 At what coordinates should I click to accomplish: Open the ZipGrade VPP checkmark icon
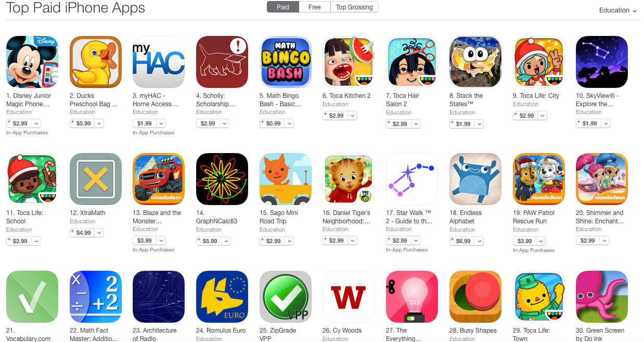tap(285, 297)
